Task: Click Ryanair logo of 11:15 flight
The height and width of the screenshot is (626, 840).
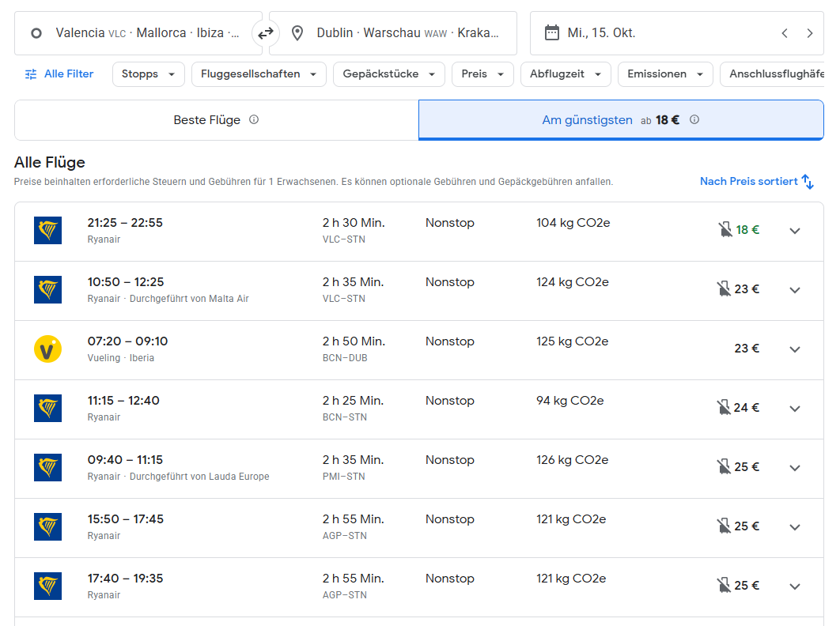Action: pyautogui.click(x=47, y=408)
